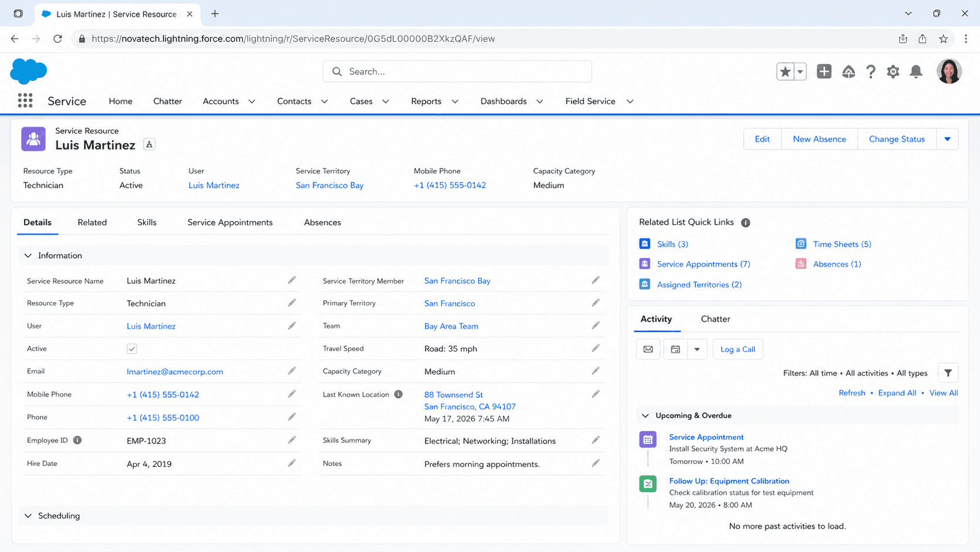
Task: Click the email activity icon button
Action: pyautogui.click(x=648, y=349)
